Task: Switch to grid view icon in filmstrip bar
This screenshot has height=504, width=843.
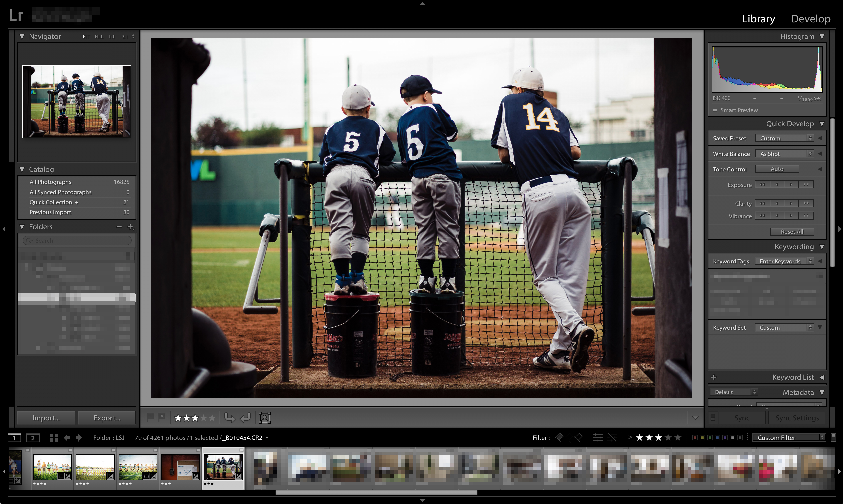Action: tap(54, 438)
